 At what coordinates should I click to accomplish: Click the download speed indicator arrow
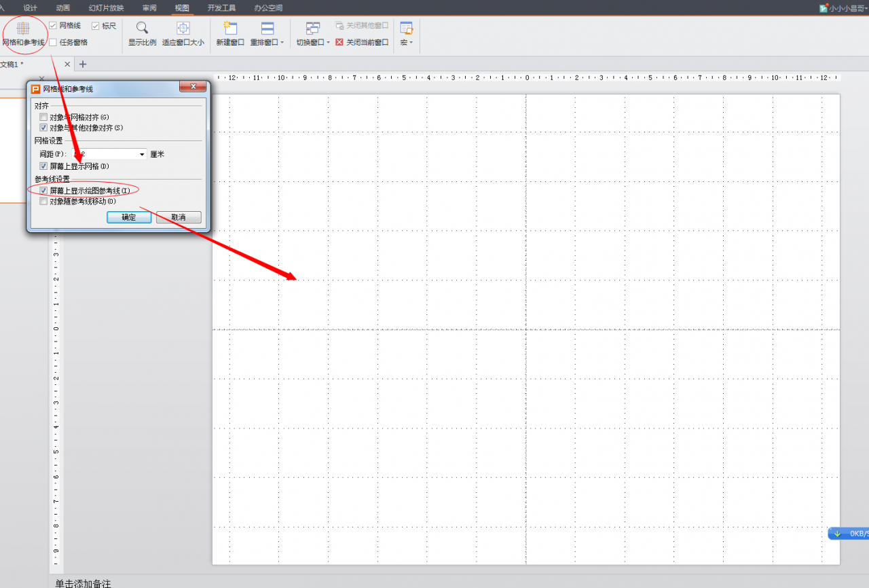tap(837, 533)
